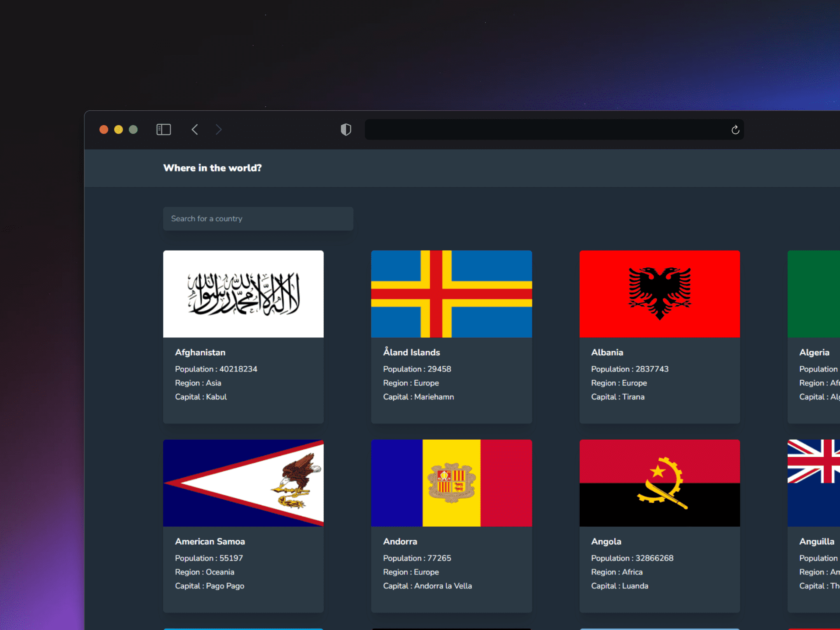This screenshot has height=630, width=840.
Task: Click Population : 29458 text
Action: 417,369
